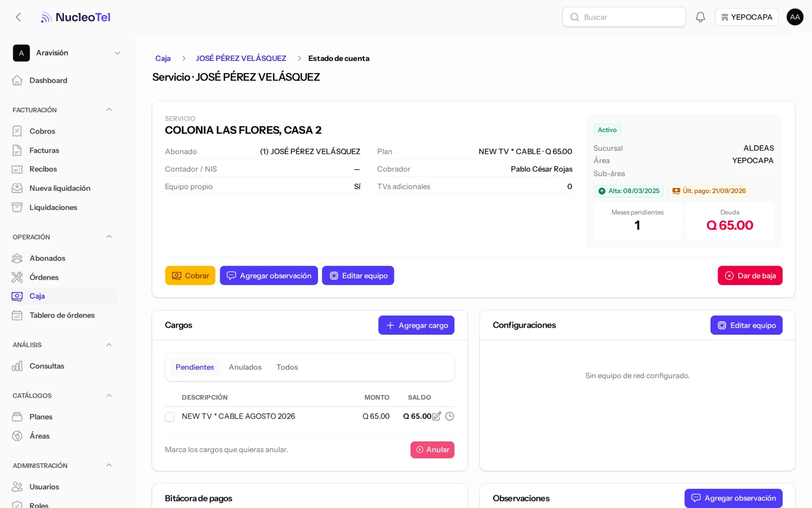Collapse the ADMINISTRACIÓN section
This screenshot has height=508, width=812.
point(109,465)
